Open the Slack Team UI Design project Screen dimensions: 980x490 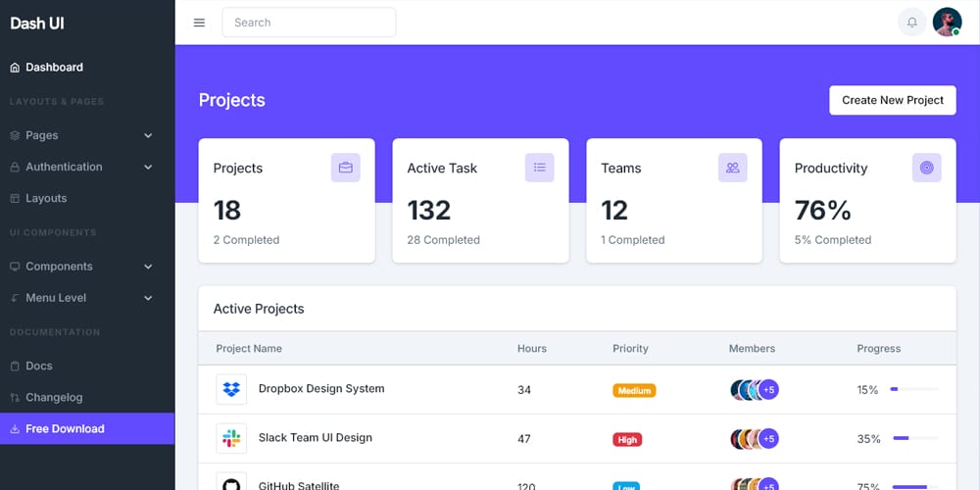[x=315, y=438]
